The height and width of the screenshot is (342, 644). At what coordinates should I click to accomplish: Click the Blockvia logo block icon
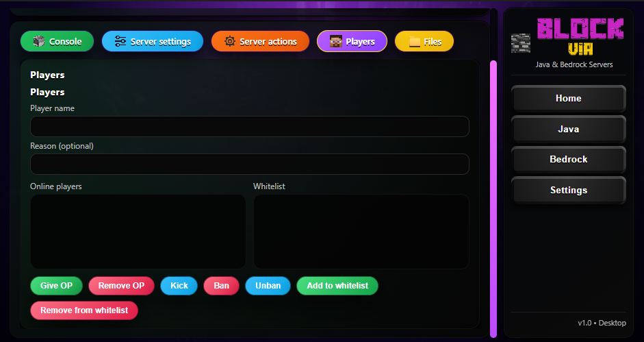point(521,42)
